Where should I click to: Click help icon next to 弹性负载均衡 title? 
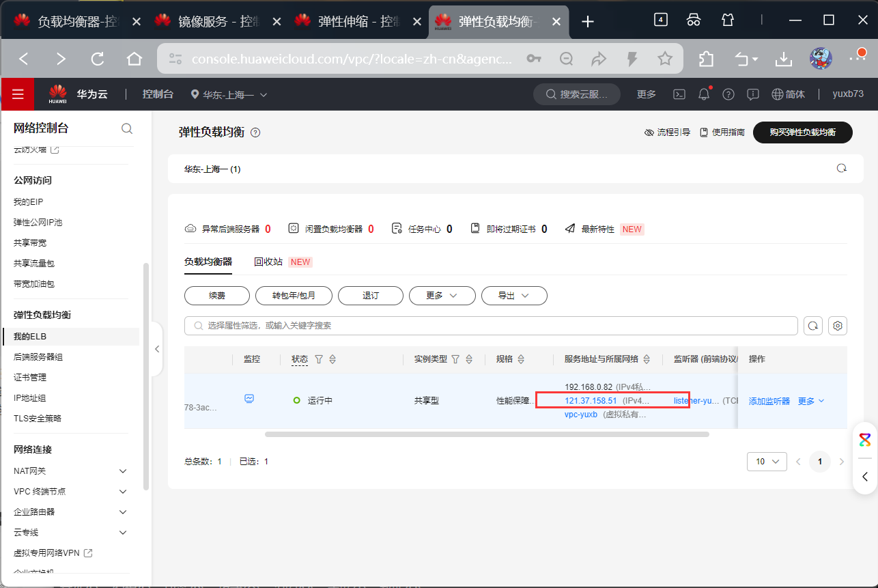255,132
